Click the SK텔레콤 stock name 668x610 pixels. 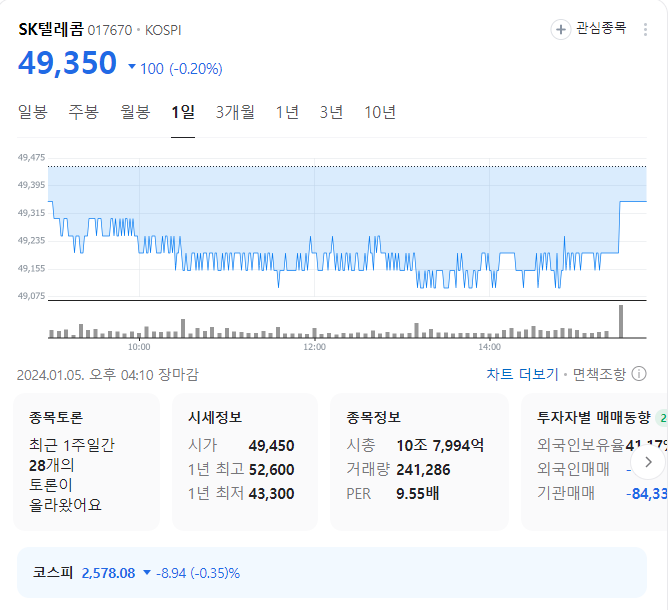coord(51,29)
